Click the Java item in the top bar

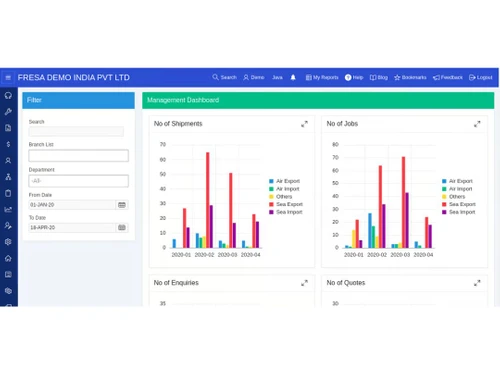coord(277,77)
